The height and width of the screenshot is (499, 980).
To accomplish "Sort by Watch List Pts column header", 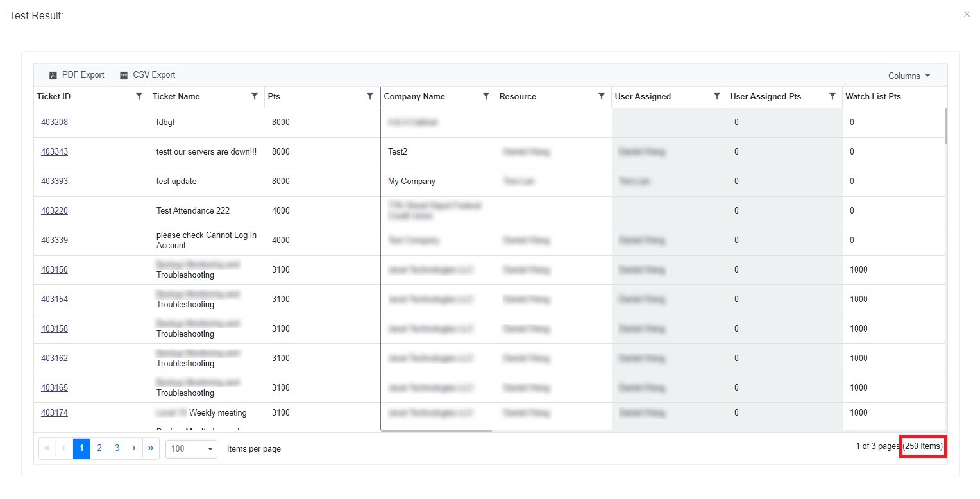I will 875,96.
